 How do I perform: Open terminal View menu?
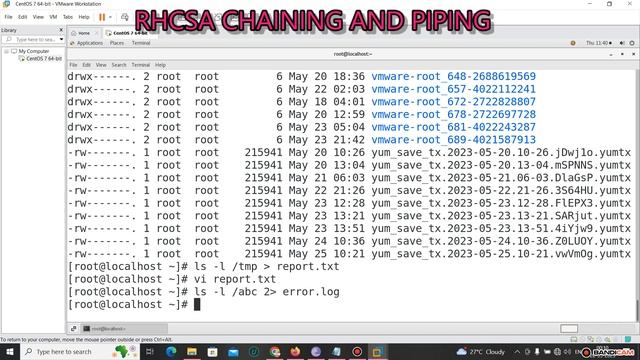(101, 65)
